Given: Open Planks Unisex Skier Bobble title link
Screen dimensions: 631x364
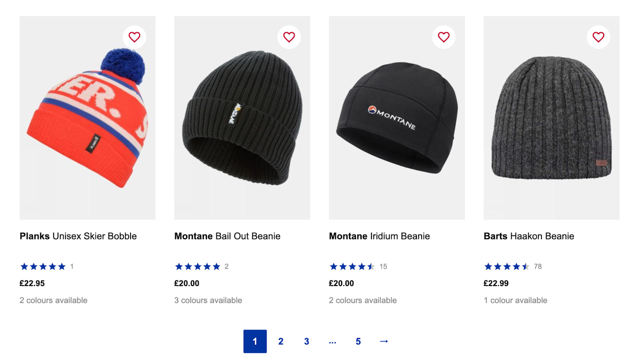Looking at the screenshot, I should tap(78, 236).
